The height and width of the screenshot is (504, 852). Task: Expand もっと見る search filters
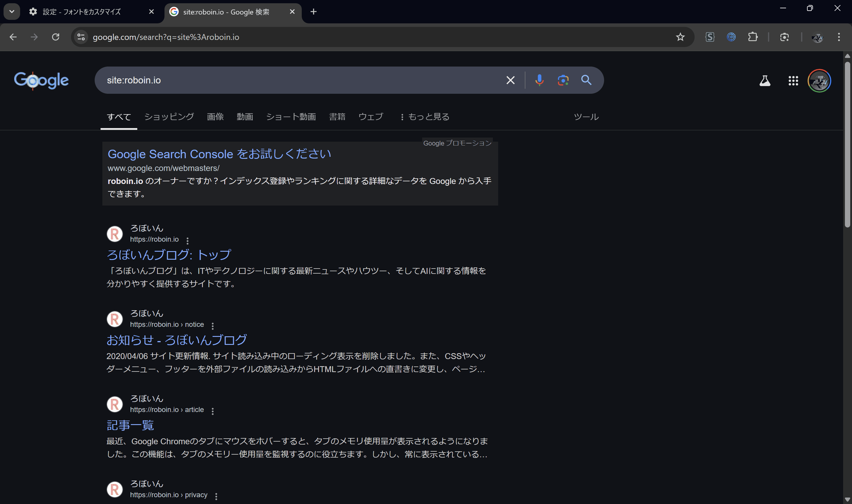[425, 117]
